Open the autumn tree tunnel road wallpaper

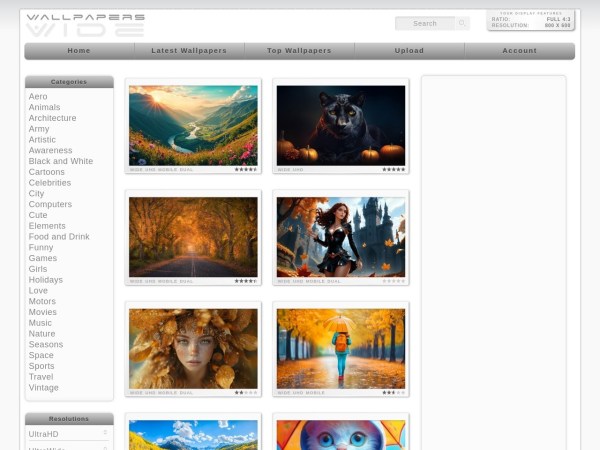click(193, 236)
